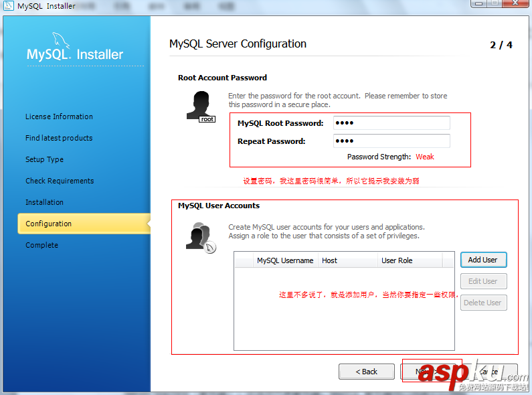Click MySQL Server Configuration title

tap(238, 44)
